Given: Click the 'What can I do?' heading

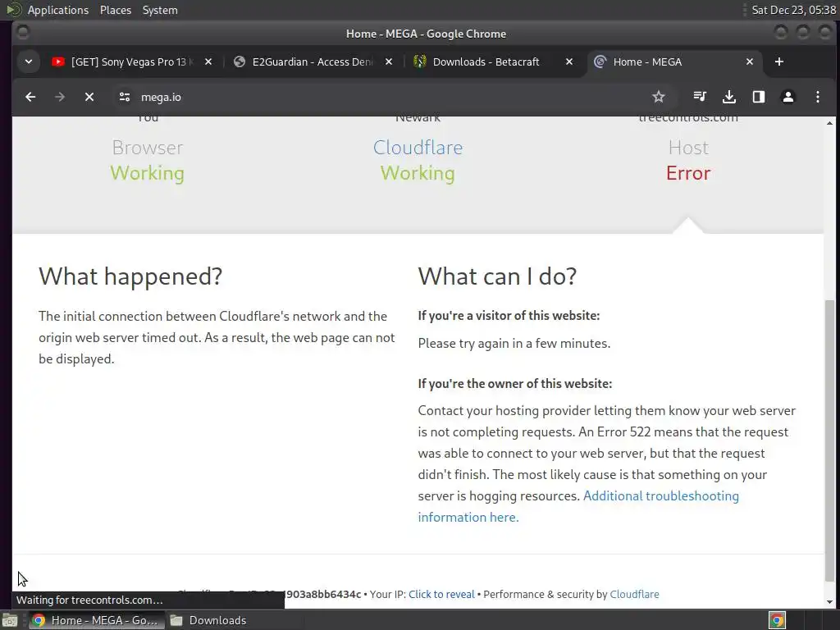Looking at the screenshot, I should tap(497, 276).
